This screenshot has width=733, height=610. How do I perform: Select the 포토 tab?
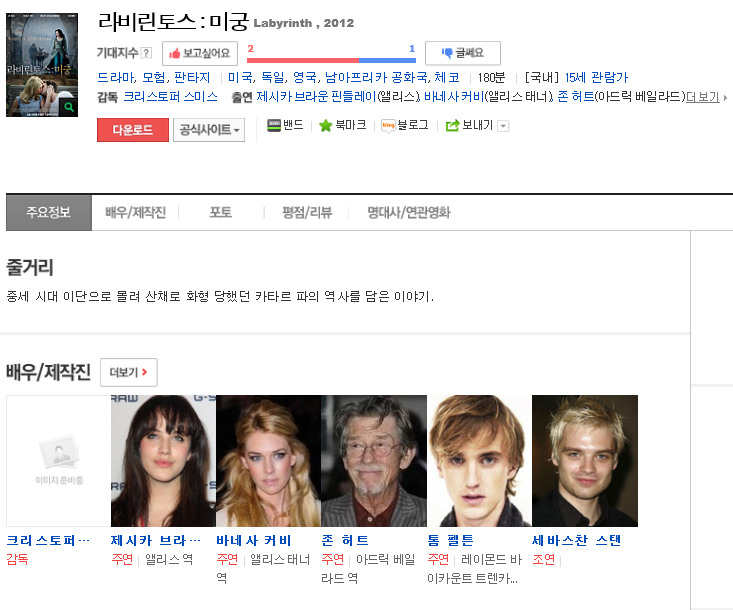(220, 212)
